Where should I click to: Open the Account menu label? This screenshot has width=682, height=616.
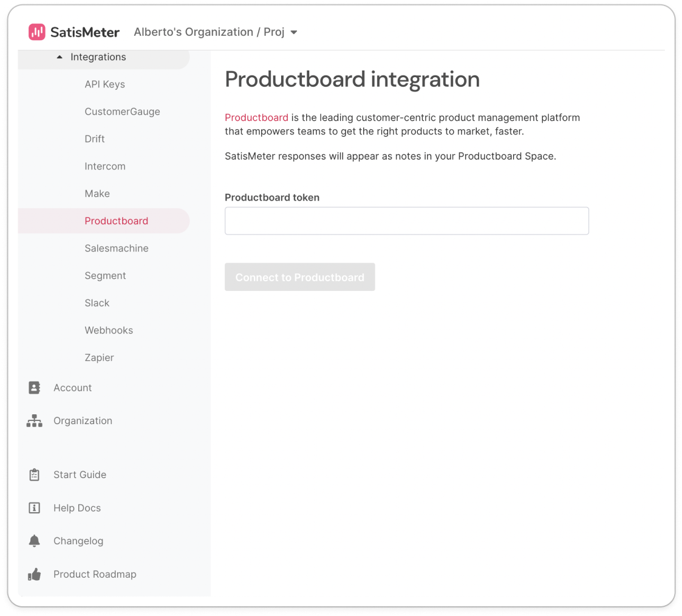tap(73, 388)
